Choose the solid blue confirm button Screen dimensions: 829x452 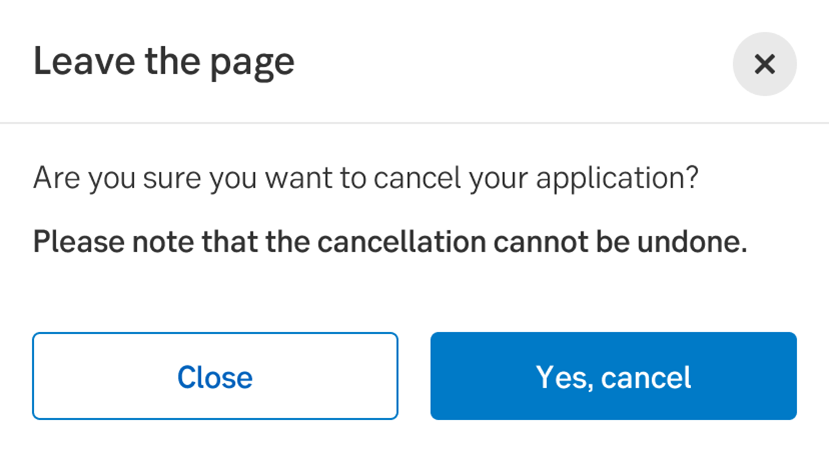point(613,376)
